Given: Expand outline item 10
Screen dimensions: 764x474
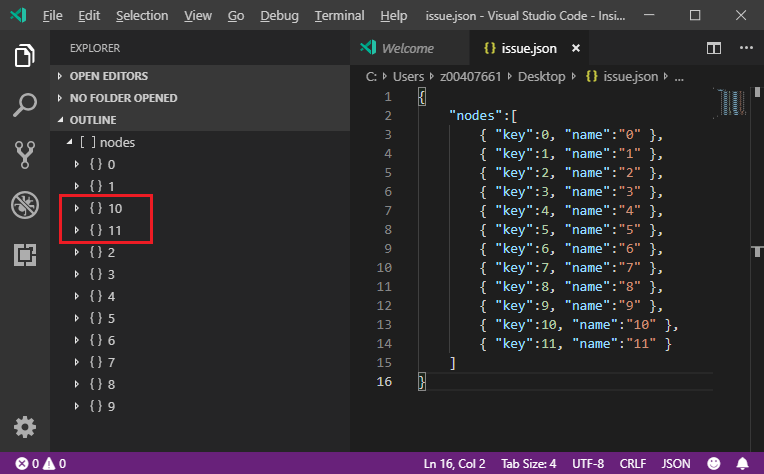Looking at the screenshot, I should tap(76, 209).
